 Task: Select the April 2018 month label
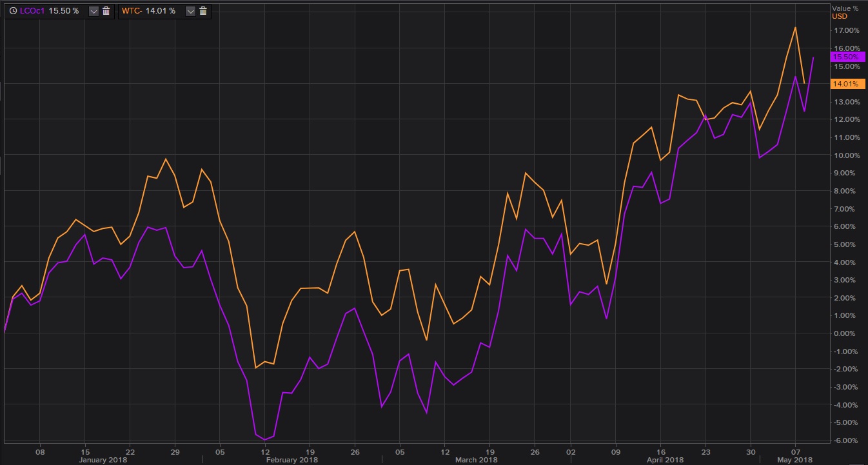[665, 460]
